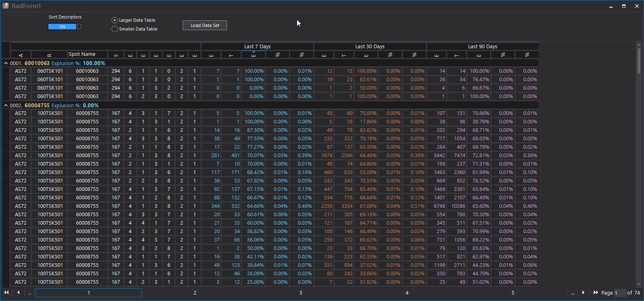644x301 pixels.
Task: Collapse group 0002 60008755
Action: [6, 105]
